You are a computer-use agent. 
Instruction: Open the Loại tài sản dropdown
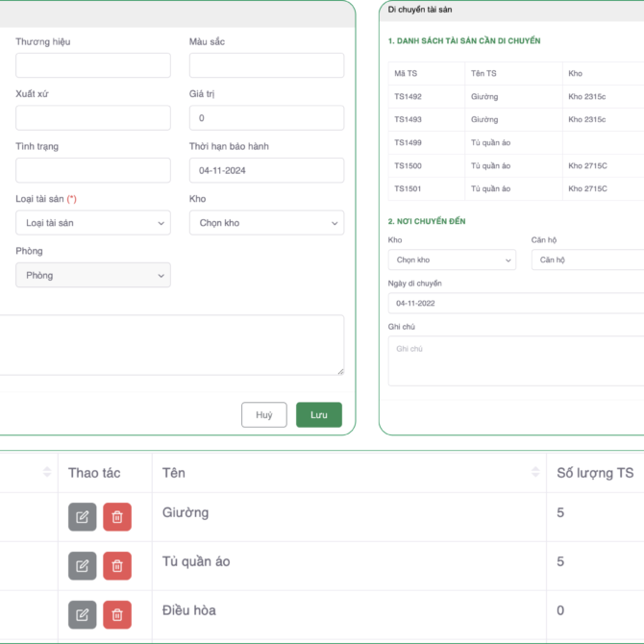(93, 223)
